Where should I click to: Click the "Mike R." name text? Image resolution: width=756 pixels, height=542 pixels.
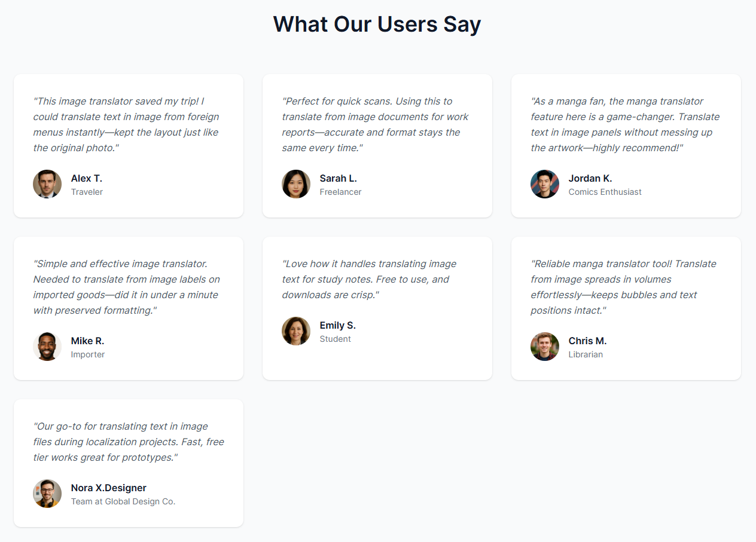pyautogui.click(x=87, y=341)
